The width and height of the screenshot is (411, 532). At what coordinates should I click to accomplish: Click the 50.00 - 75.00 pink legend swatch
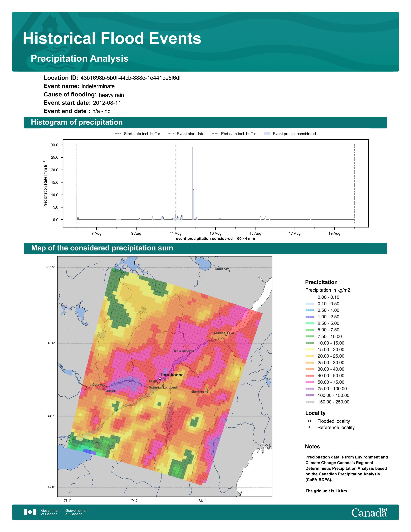(309, 382)
